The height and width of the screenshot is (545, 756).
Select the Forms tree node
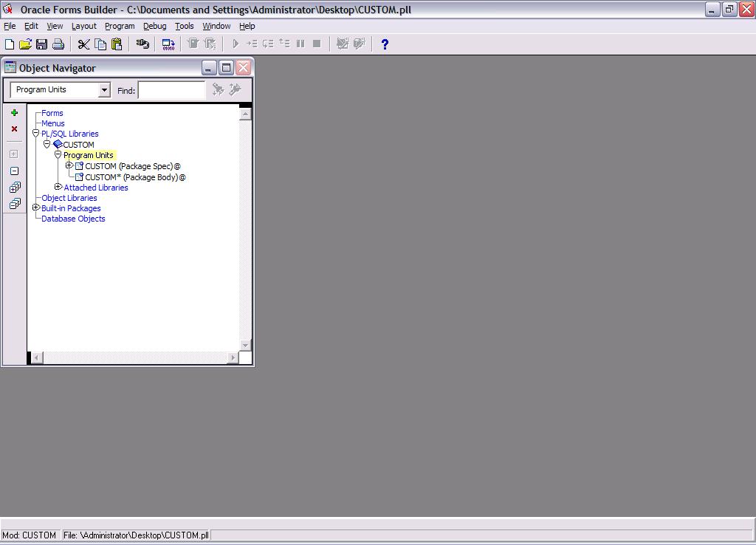coord(52,113)
